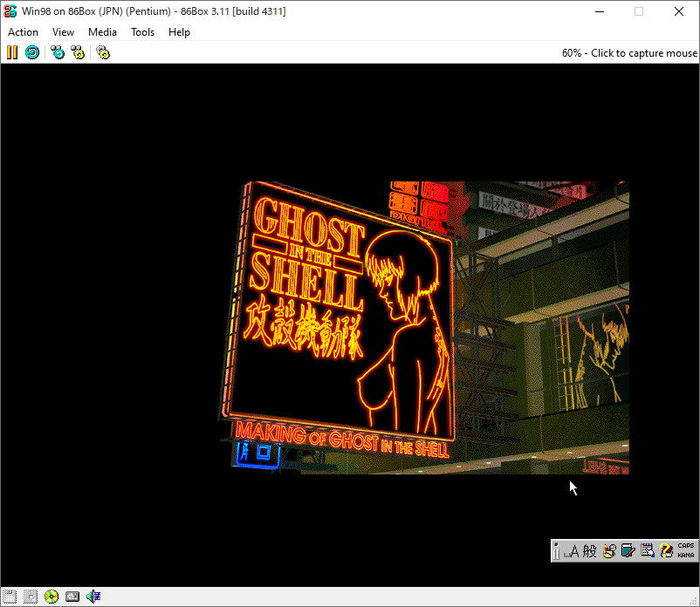The image size is (700, 607).
Task: Open the Help menu
Action: click(179, 32)
